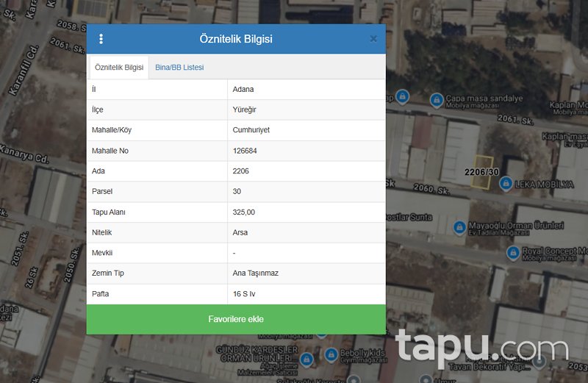Click the Mevkii row label
Viewport: 588px width, 383px height.
pos(102,253)
